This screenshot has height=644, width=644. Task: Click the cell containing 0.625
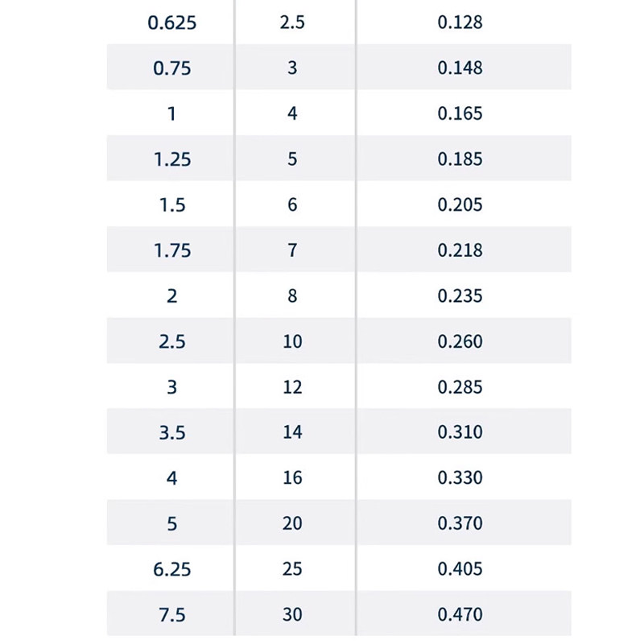point(171,23)
